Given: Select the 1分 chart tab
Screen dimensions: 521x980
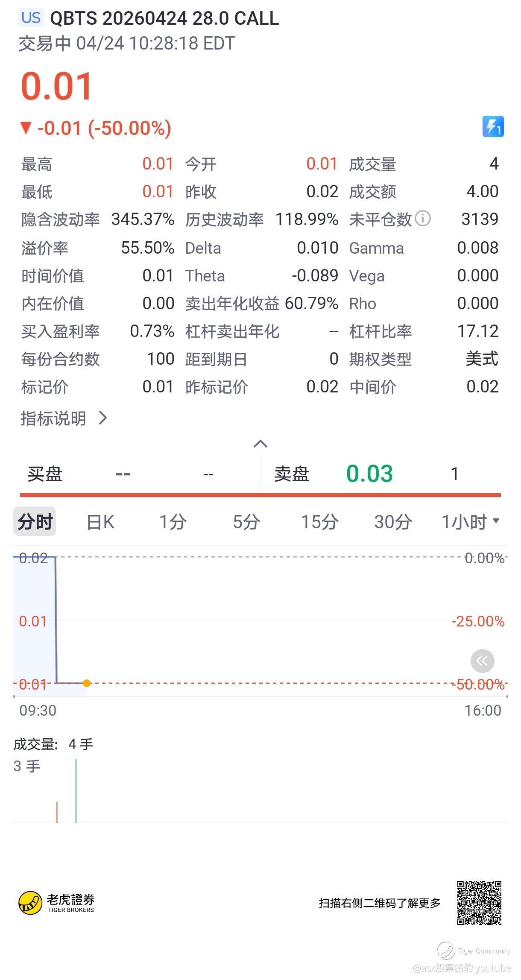Looking at the screenshot, I should click(x=173, y=522).
